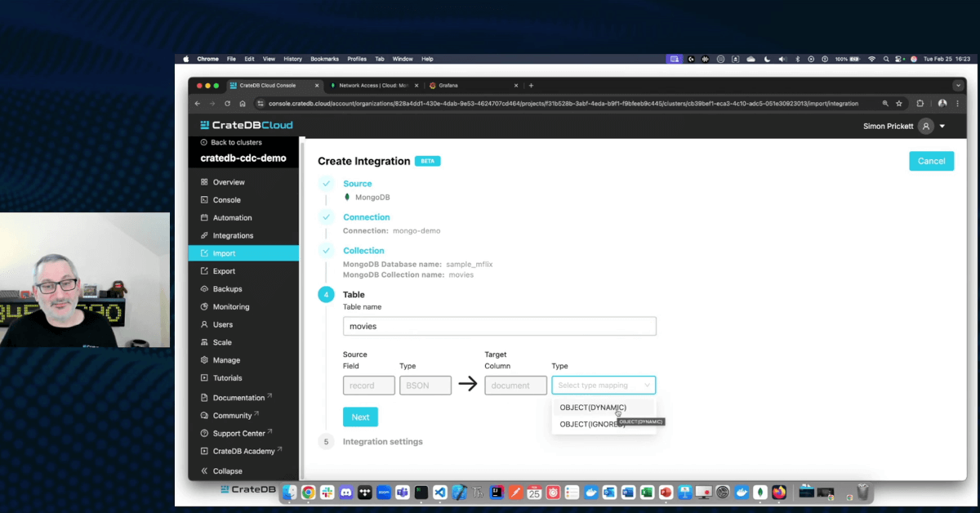Open the Select type mapping dropdown

pyautogui.click(x=604, y=385)
